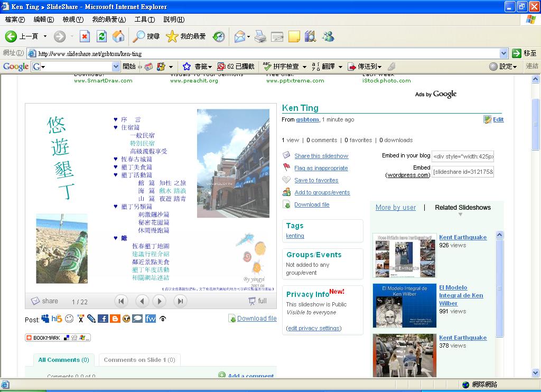This screenshot has height=392, width=541.
Task: Go back with the IE Back arrow
Action: (11, 36)
